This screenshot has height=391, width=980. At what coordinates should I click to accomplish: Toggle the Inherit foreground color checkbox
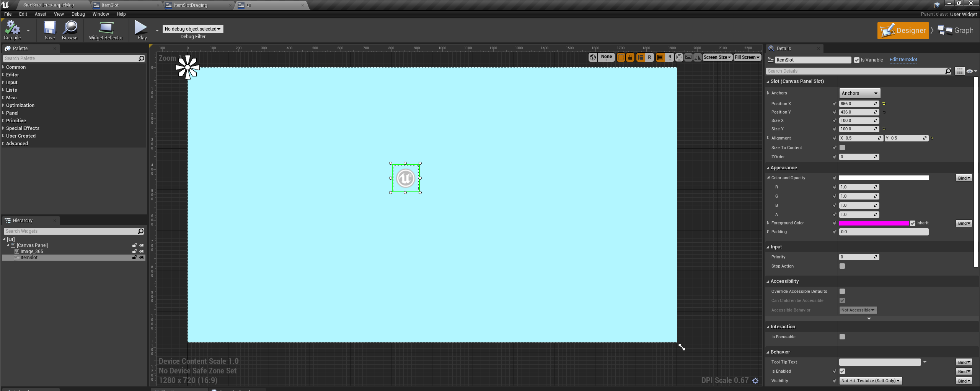(913, 223)
